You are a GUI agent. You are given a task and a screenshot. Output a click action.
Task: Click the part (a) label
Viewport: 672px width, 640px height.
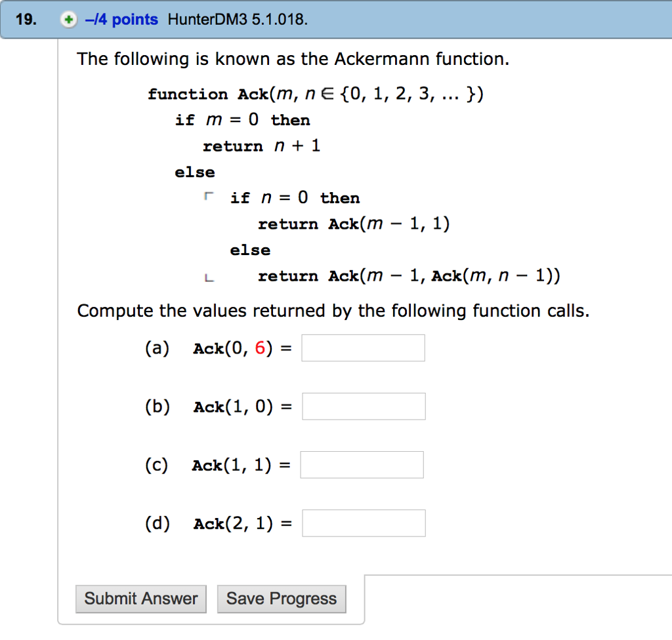coord(157,348)
